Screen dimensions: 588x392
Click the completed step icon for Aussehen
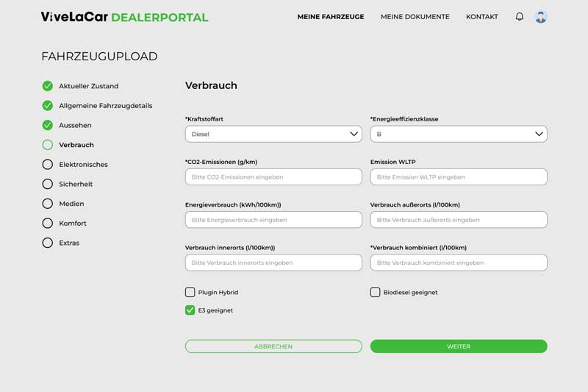pyautogui.click(x=48, y=125)
